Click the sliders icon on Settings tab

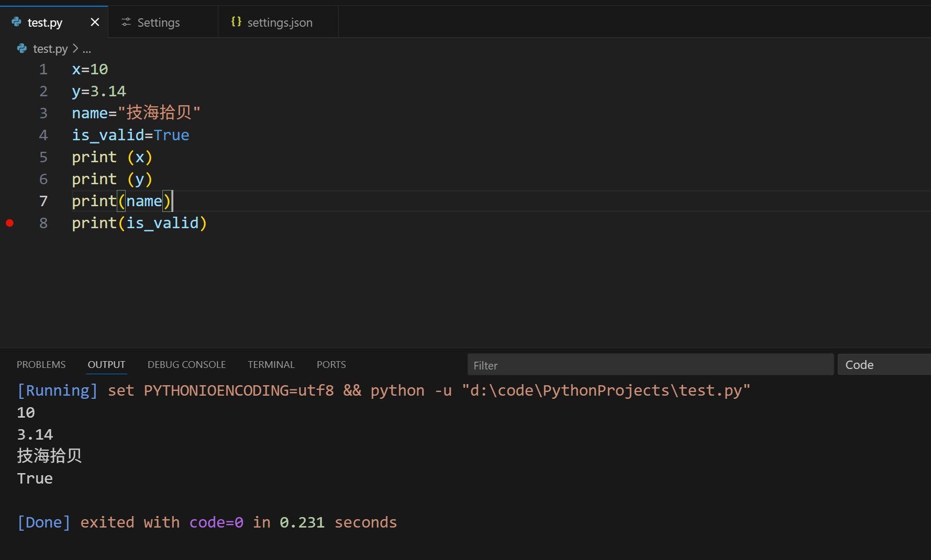(x=126, y=22)
